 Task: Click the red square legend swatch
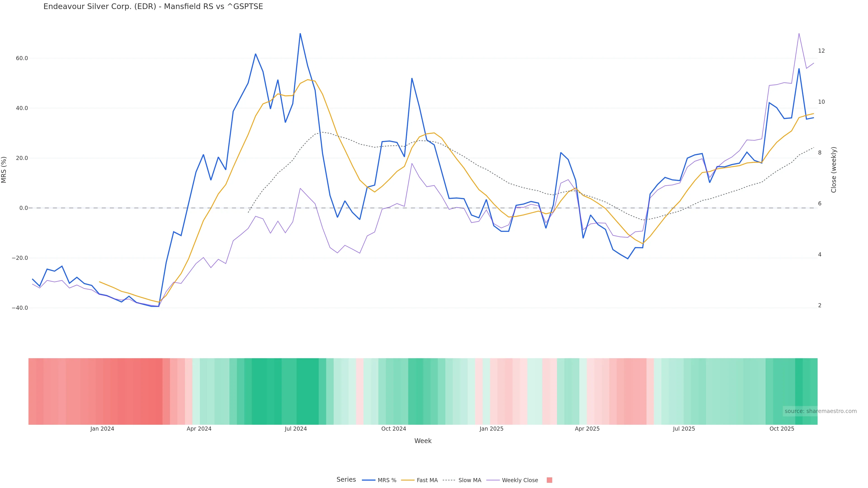pos(549,480)
